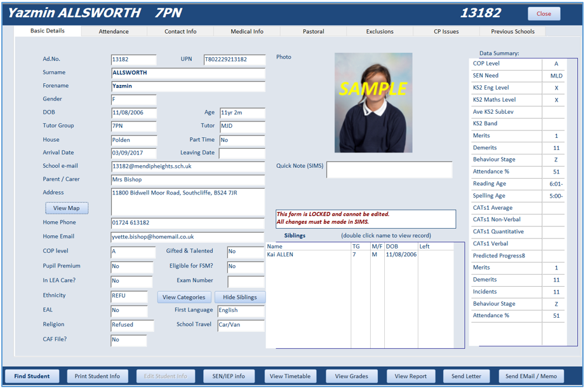The height and width of the screenshot is (389, 588).
Task: Click the School e-mail field
Action: (x=188, y=167)
